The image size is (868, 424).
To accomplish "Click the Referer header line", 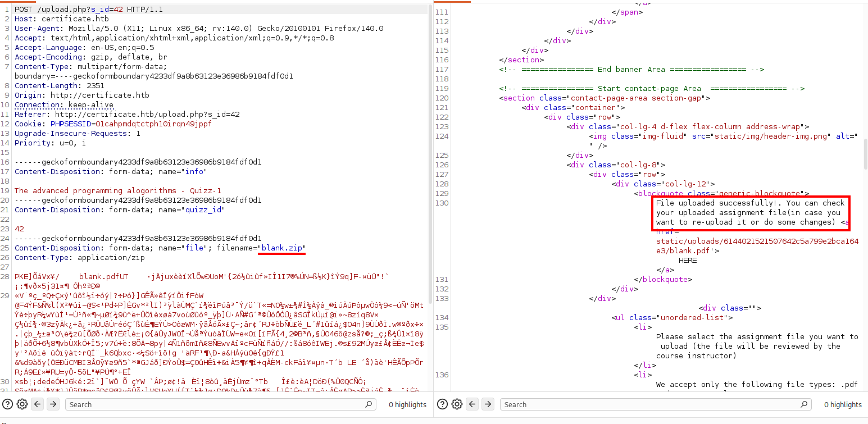I will click(x=127, y=114).
